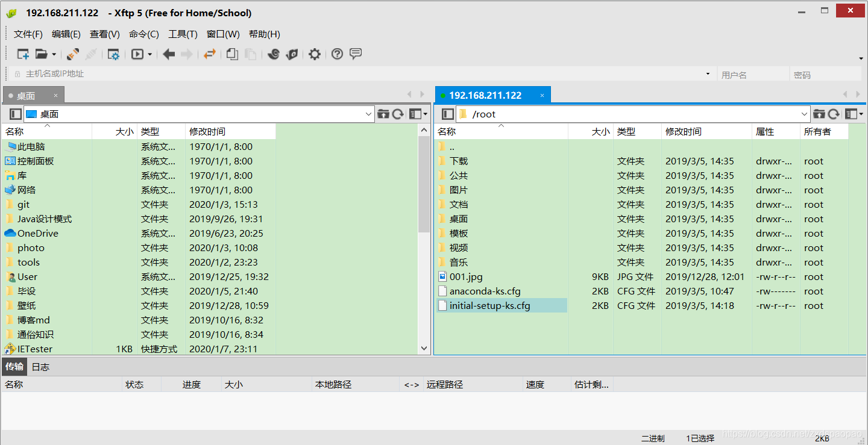This screenshot has width=868, height=445.
Task: Click the greyed Disconnect plug icon
Action: pyautogui.click(x=91, y=54)
